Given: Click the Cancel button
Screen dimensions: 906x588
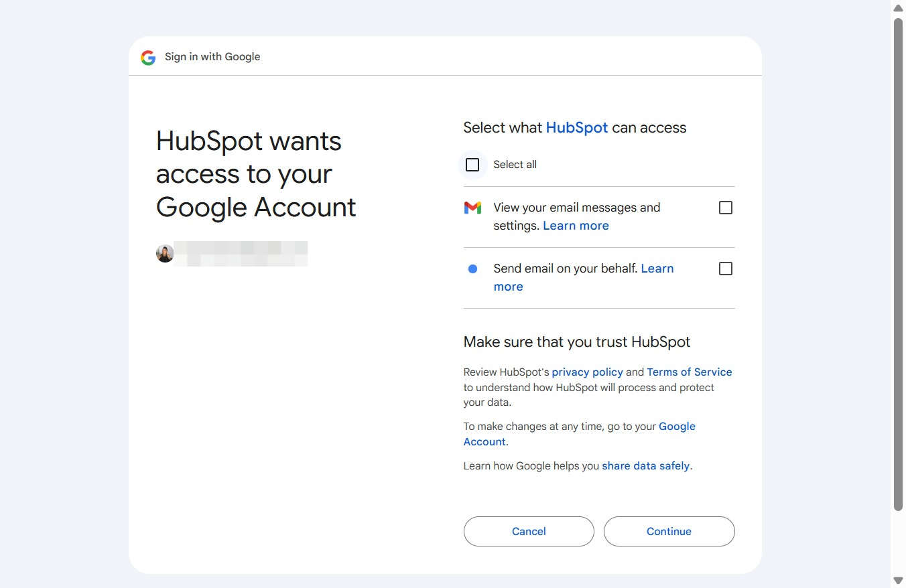Looking at the screenshot, I should (x=529, y=531).
